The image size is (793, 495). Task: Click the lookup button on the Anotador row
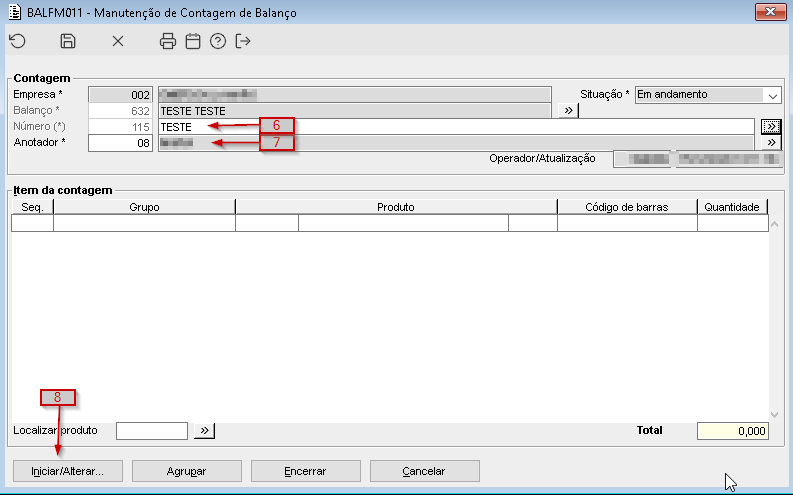tap(771, 143)
